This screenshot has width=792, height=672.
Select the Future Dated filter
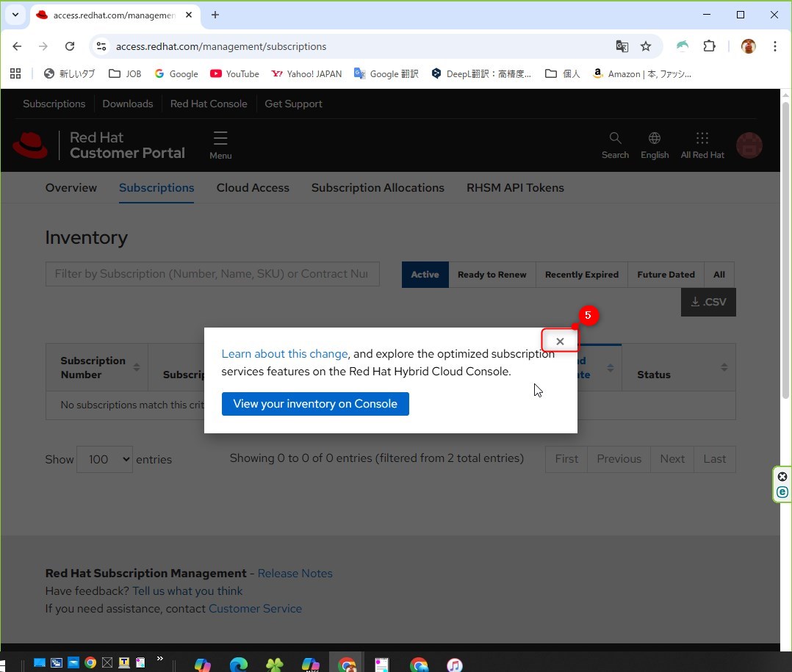coord(666,275)
